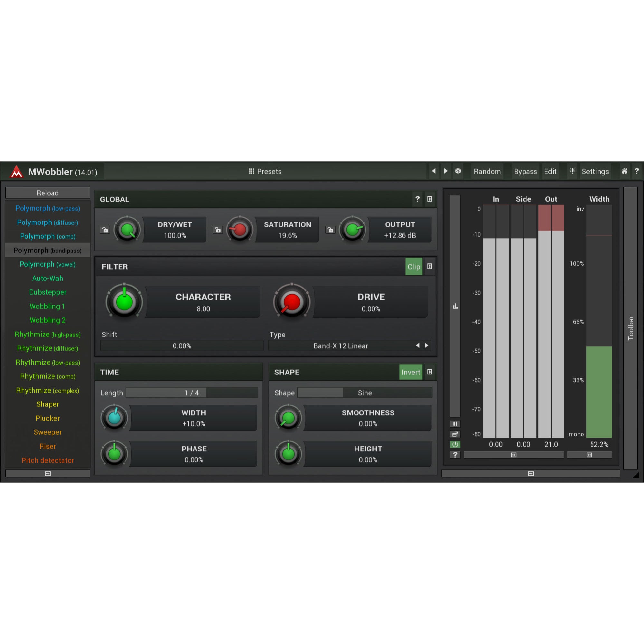This screenshot has height=644, width=644.
Task: Select previous filter type arrow
Action: pyautogui.click(x=418, y=346)
